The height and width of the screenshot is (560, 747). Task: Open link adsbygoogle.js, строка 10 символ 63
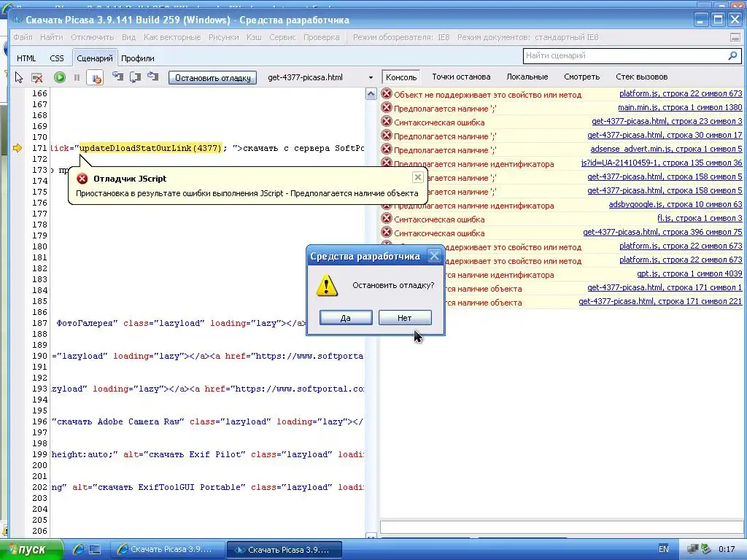(675, 205)
